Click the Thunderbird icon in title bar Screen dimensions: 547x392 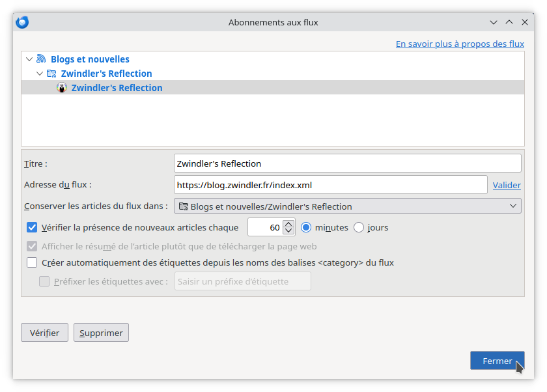[x=22, y=22]
